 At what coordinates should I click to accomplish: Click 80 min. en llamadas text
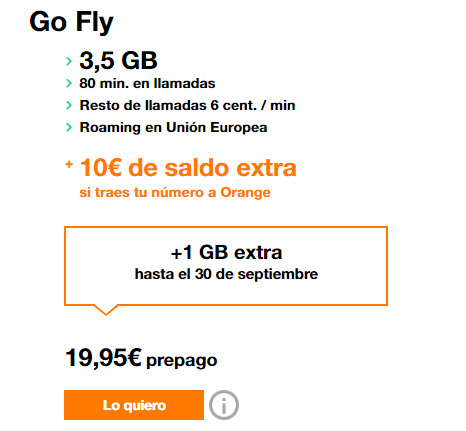(147, 83)
